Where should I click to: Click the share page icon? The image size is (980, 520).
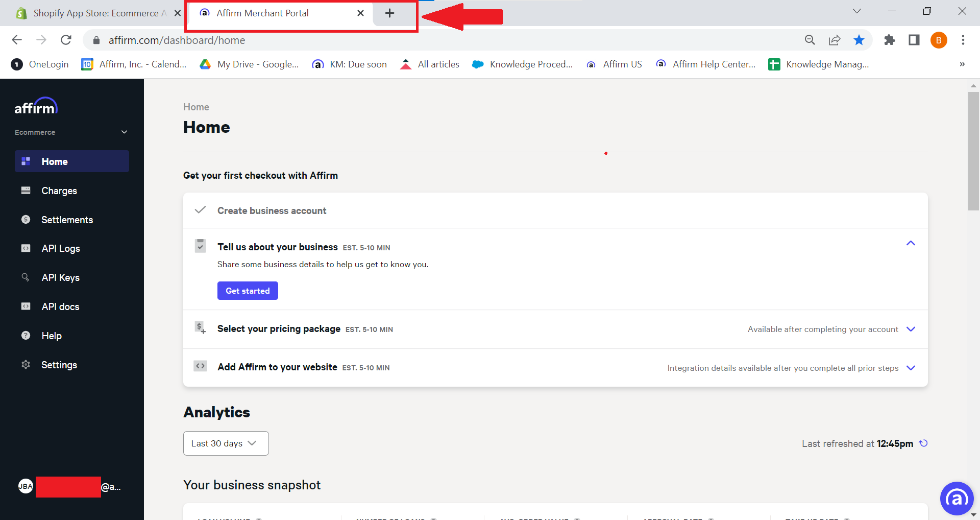[x=835, y=40]
